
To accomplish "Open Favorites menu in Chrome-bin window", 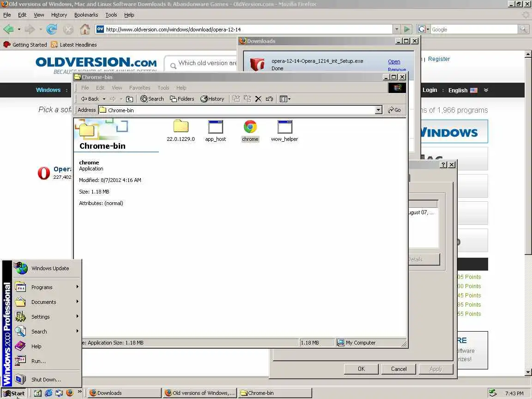I will tap(139, 88).
